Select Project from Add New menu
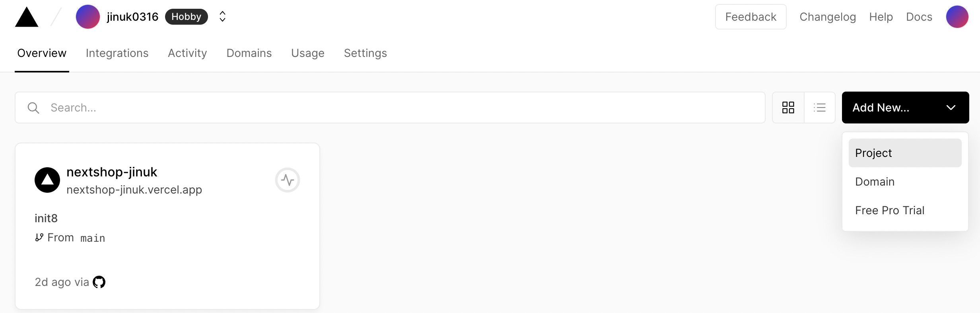This screenshot has width=980, height=313. [x=905, y=153]
